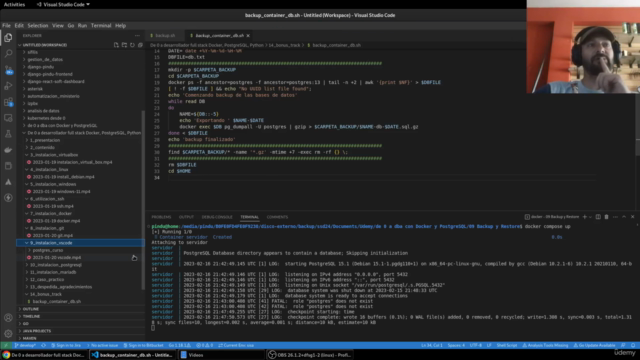Open the thunderbolt icon in activity bar
This screenshot has height=360, width=640.
(x=8, y=198)
